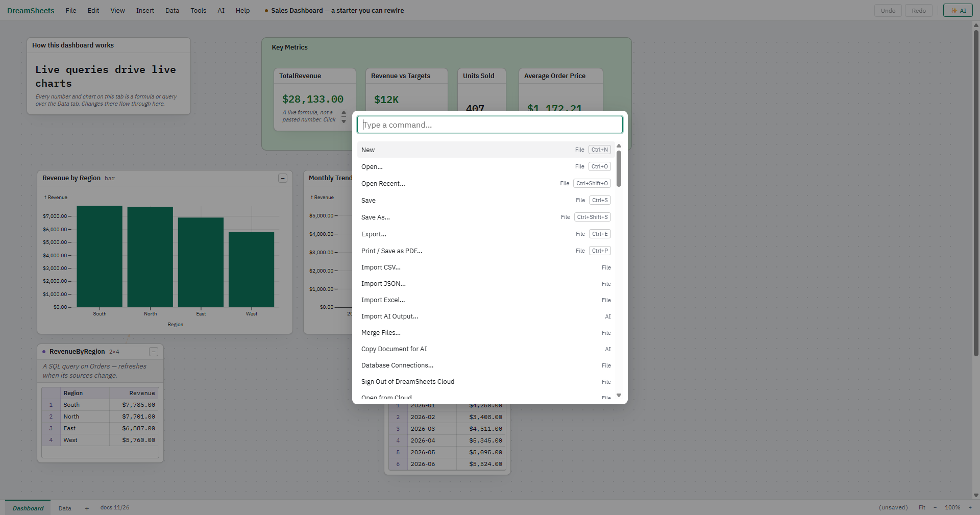Click command list scroll-up arrow

(x=619, y=146)
